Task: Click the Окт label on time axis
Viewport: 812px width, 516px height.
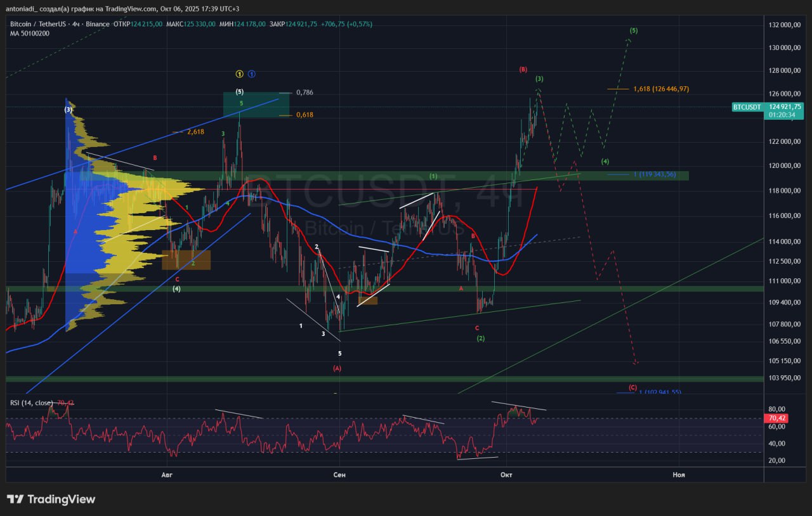Action: pos(506,474)
